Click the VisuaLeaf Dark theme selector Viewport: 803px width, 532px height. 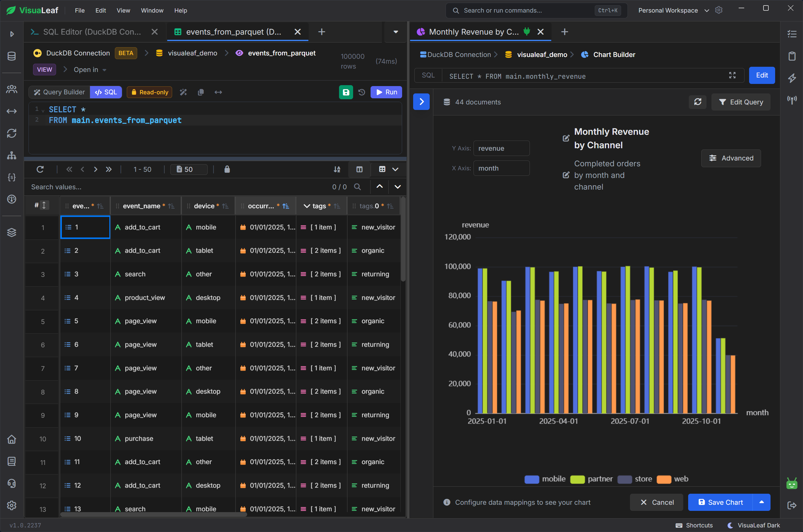pyautogui.click(x=753, y=525)
